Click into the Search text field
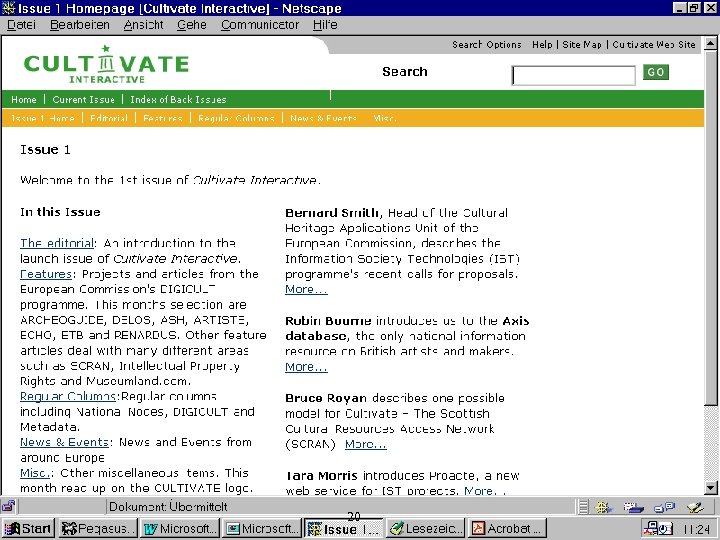Viewport: 720px width, 540px height. (x=574, y=75)
